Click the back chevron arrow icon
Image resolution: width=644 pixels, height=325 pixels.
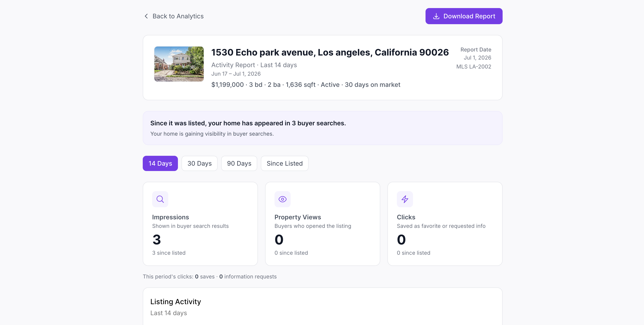(x=146, y=16)
